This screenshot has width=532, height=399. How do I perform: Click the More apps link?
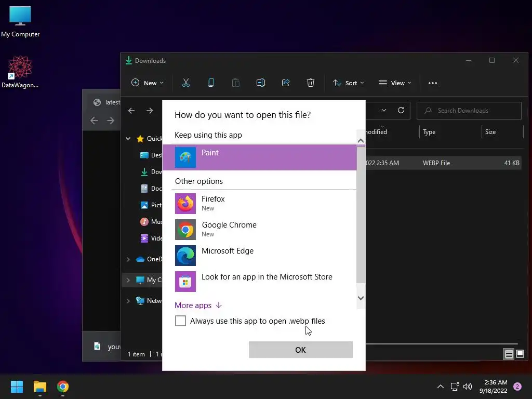click(198, 305)
